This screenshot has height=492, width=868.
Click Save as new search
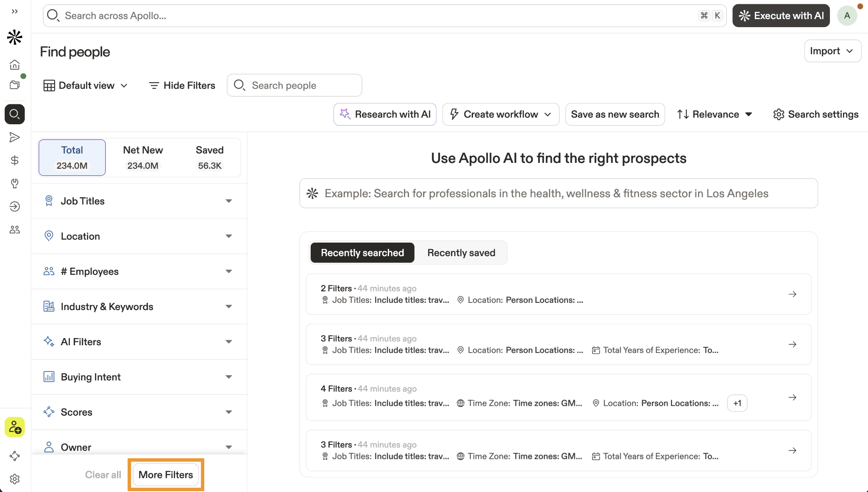(615, 115)
